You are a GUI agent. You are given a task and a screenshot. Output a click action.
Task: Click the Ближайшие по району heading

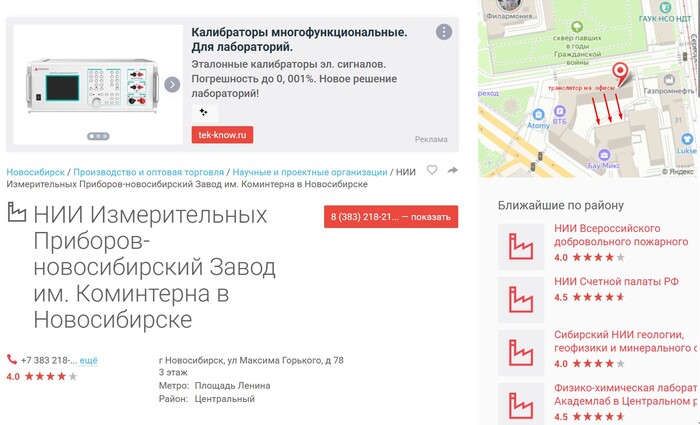pyautogui.click(x=561, y=205)
